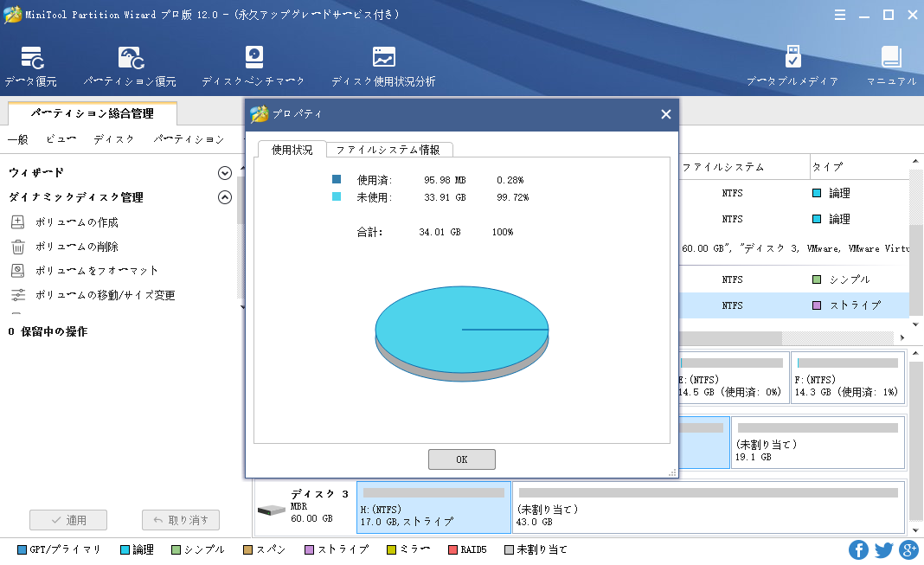Switch to ファイルシステム情報 tab
924x565 pixels.
[x=388, y=150]
